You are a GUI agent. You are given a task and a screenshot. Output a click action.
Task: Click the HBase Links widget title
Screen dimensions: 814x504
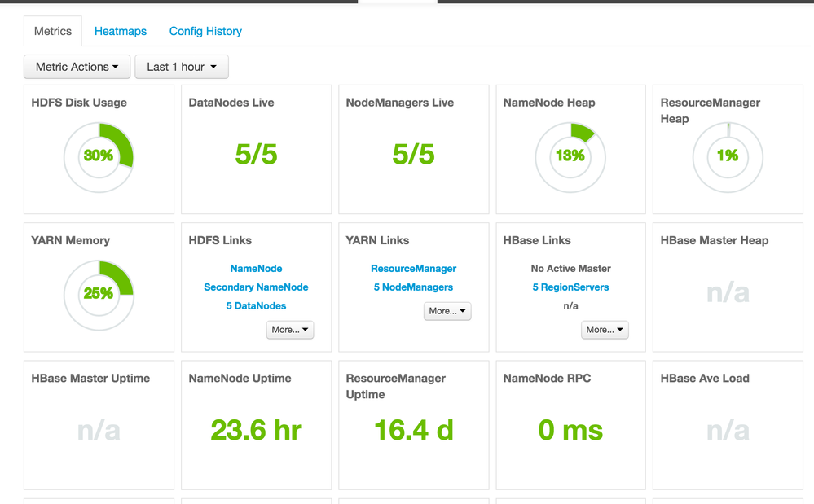pos(537,240)
